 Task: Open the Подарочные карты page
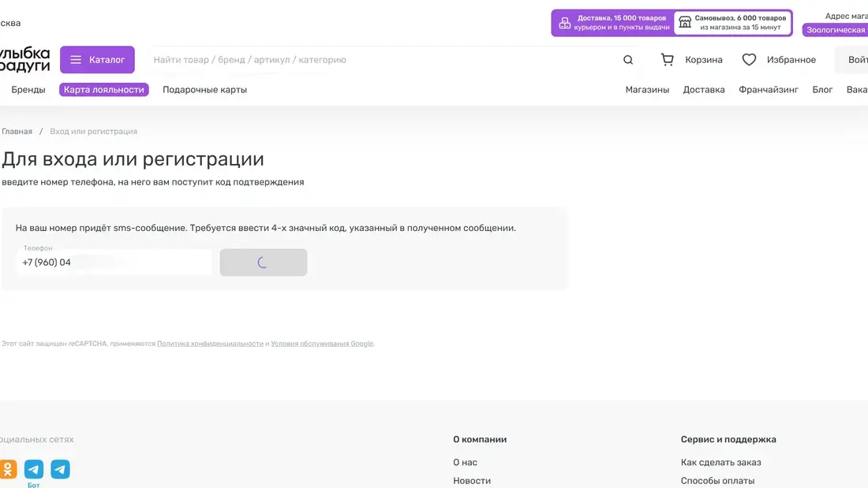click(204, 89)
